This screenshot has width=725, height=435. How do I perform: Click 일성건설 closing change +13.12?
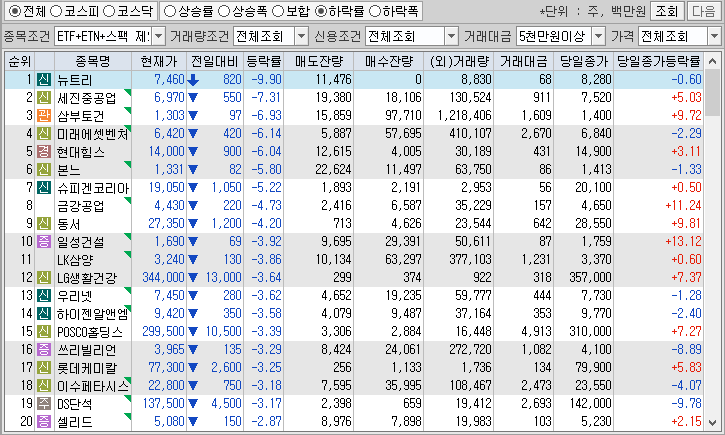pos(683,242)
